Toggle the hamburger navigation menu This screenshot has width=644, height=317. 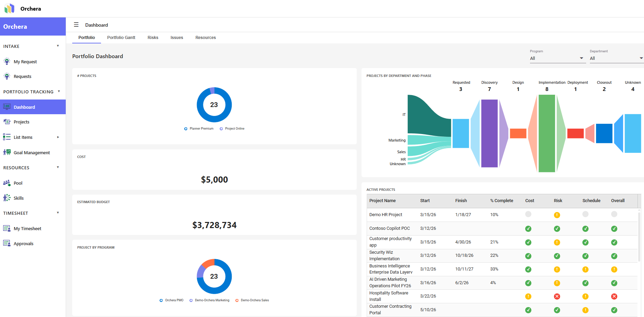pos(76,25)
